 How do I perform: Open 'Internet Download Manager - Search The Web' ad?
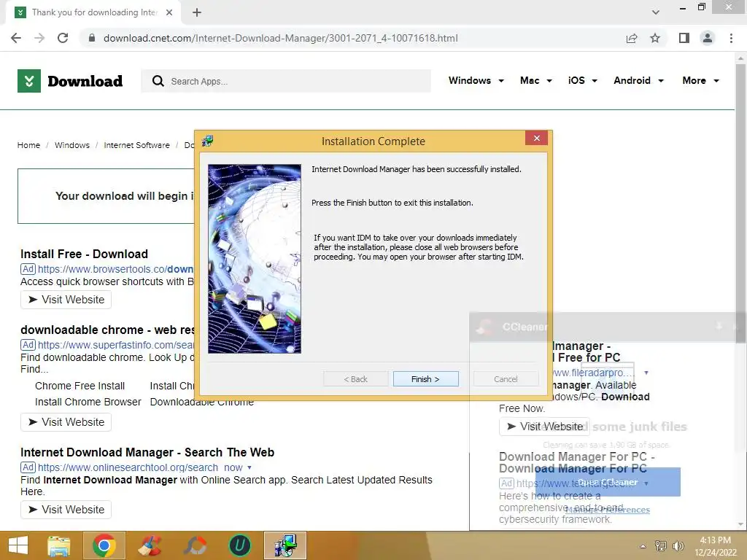tap(147, 452)
